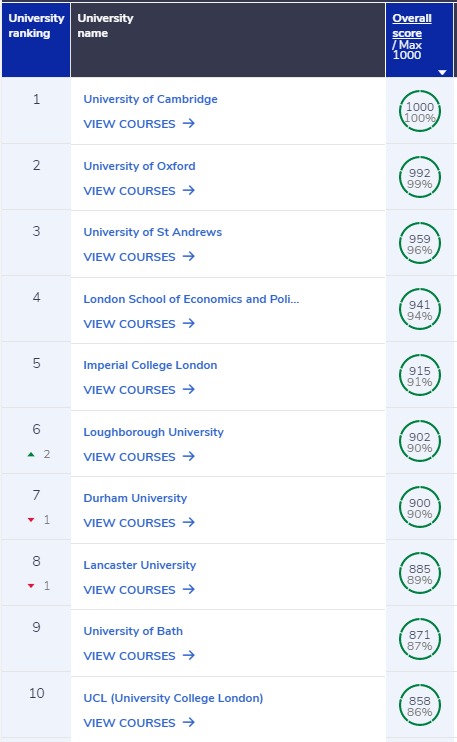Click the 858 score circle for UCL
The image size is (457, 742).
(420, 705)
